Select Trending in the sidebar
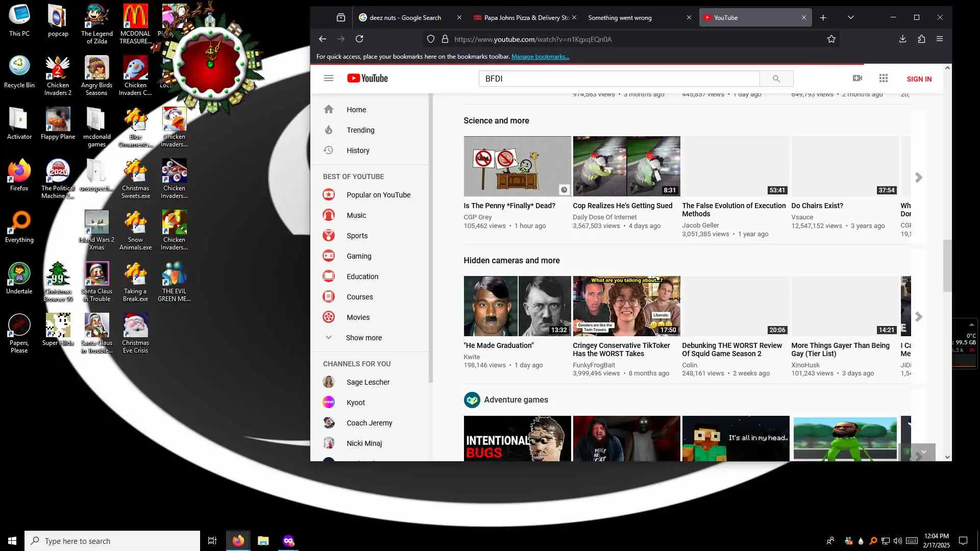 (x=360, y=130)
